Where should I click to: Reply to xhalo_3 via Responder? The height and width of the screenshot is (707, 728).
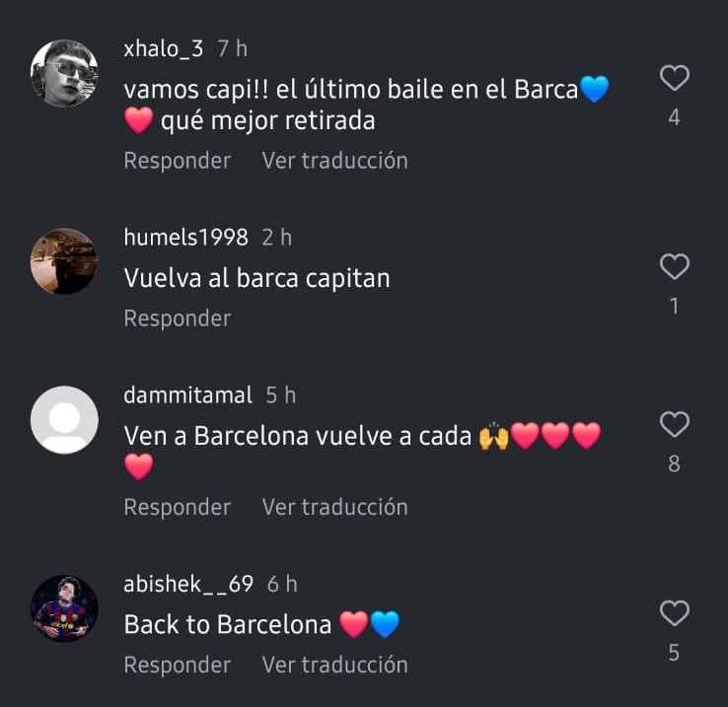click(178, 161)
